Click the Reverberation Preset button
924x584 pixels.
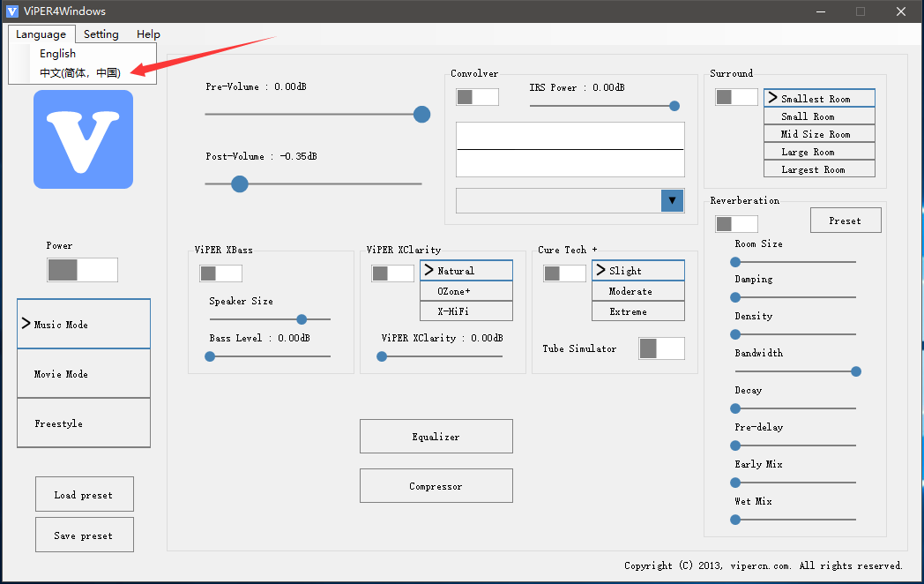pyautogui.click(x=846, y=221)
